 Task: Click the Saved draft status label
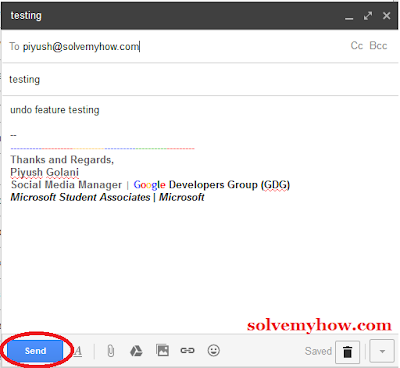pyautogui.click(x=318, y=351)
